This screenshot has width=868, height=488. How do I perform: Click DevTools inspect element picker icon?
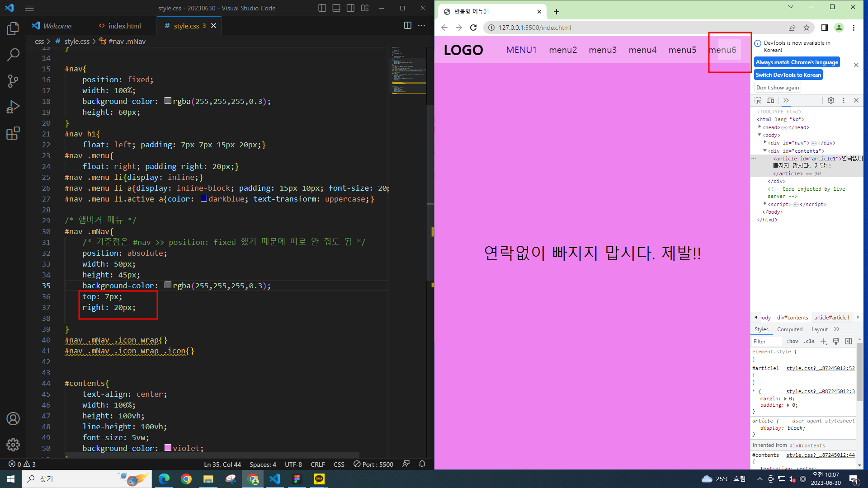pyautogui.click(x=758, y=100)
